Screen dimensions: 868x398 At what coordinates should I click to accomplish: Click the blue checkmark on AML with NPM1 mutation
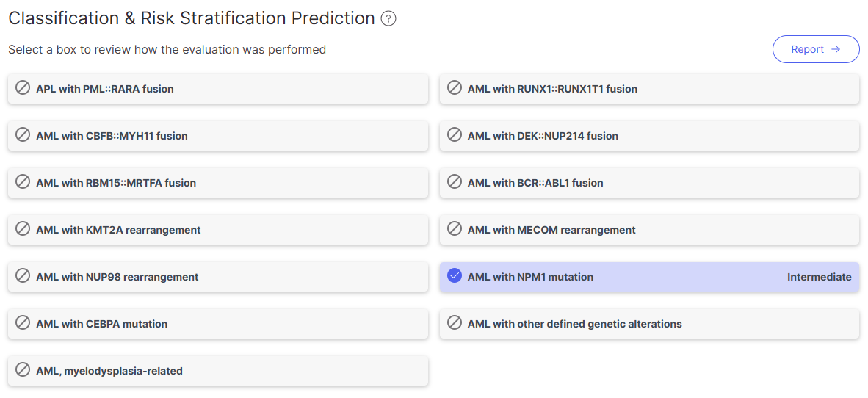coord(455,277)
